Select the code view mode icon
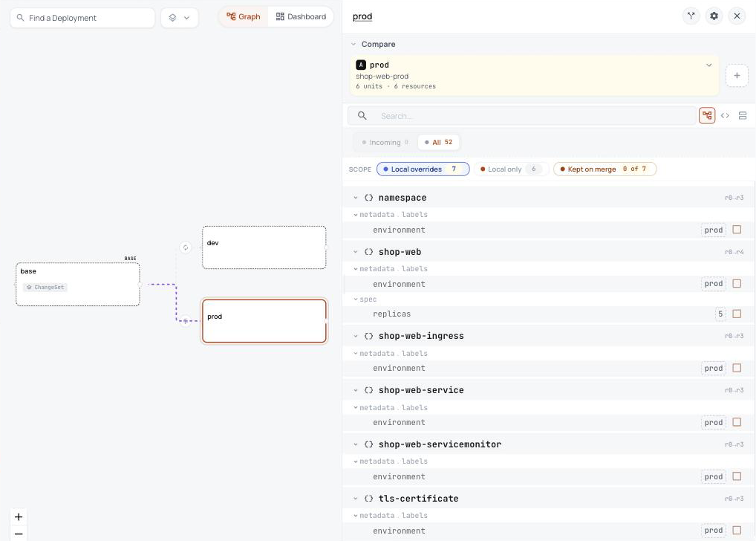 pyautogui.click(x=725, y=115)
